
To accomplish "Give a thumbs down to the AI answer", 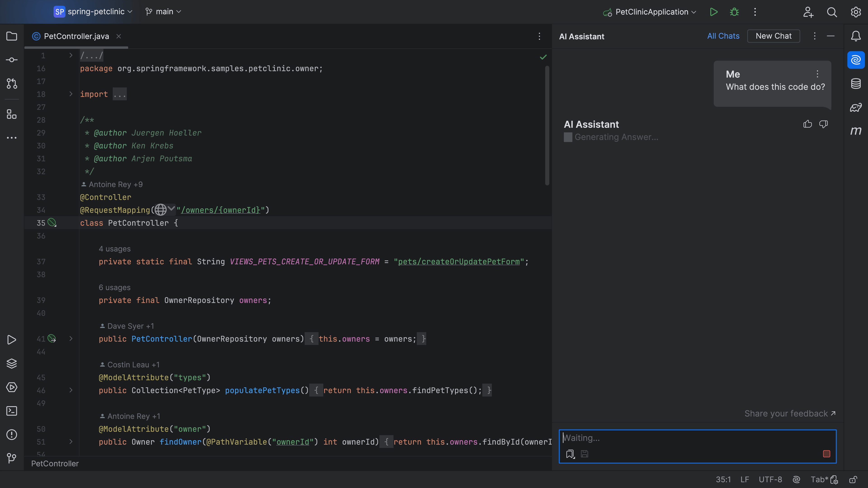I will pos(823,124).
